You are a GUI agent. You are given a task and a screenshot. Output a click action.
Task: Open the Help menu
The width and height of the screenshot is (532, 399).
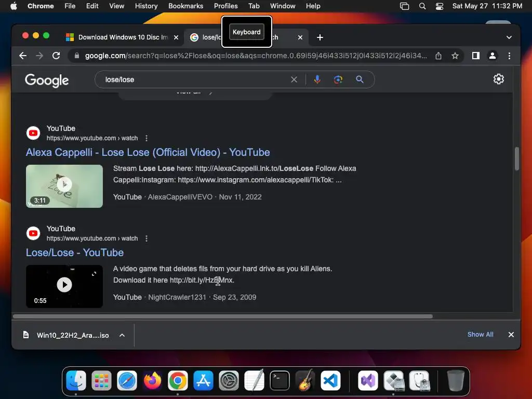[313, 6]
